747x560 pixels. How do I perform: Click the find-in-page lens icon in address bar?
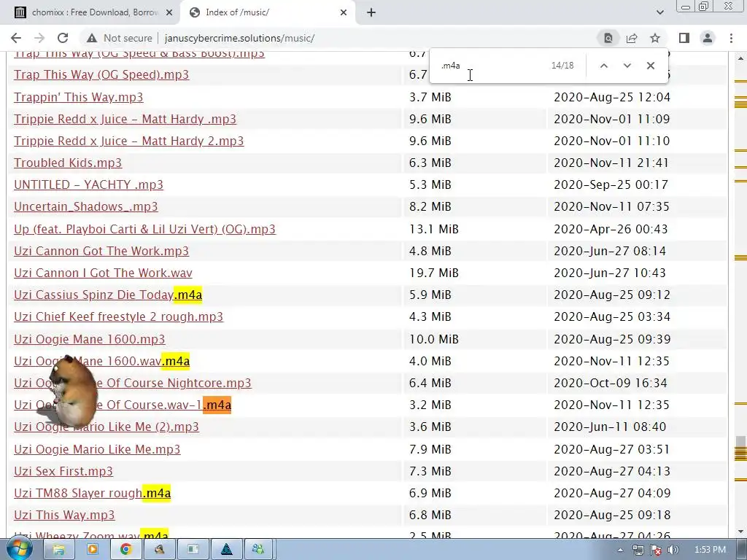[608, 38]
